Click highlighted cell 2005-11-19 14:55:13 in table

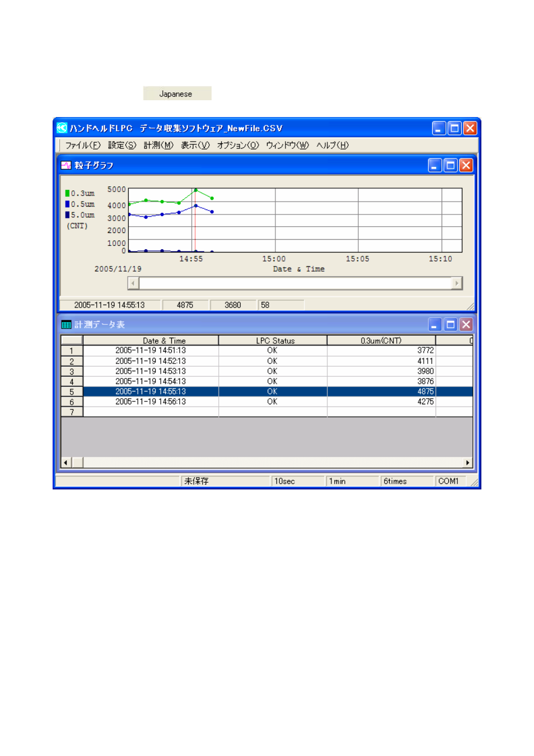pyautogui.click(x=151, y=391)
